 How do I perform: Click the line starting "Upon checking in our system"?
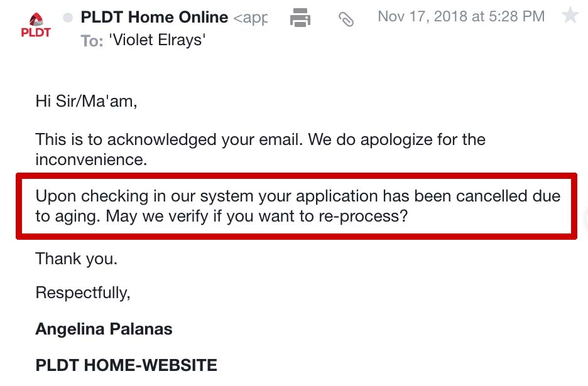297,196
